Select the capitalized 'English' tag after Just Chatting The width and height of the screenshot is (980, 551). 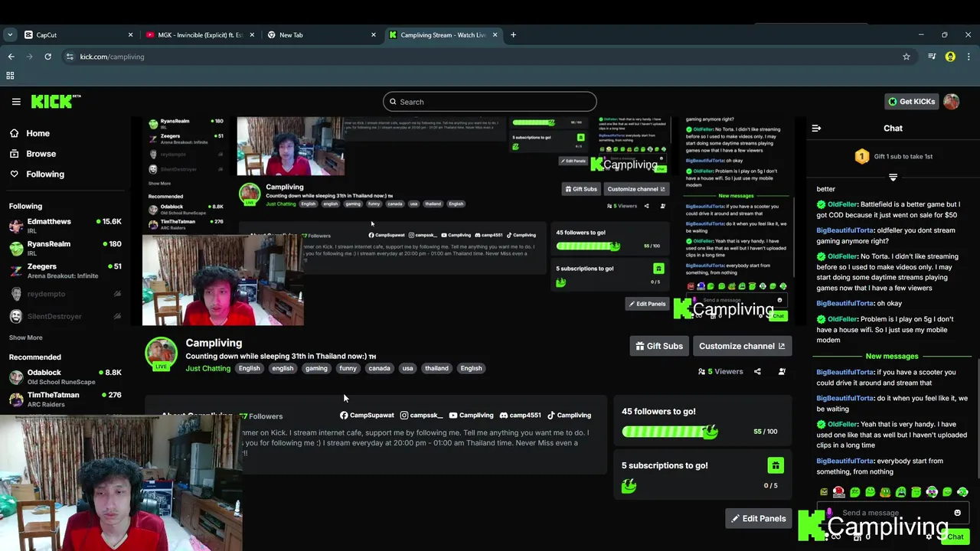[249, 368]
